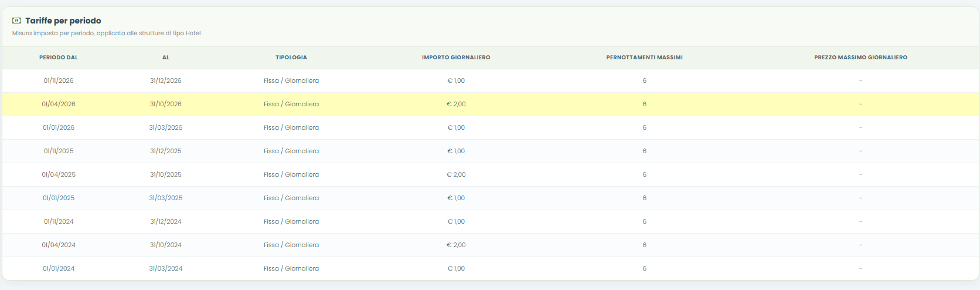The width and height of the screenshot is (980, 290).
Task: Click the AL column header
Action: [166, 58]
